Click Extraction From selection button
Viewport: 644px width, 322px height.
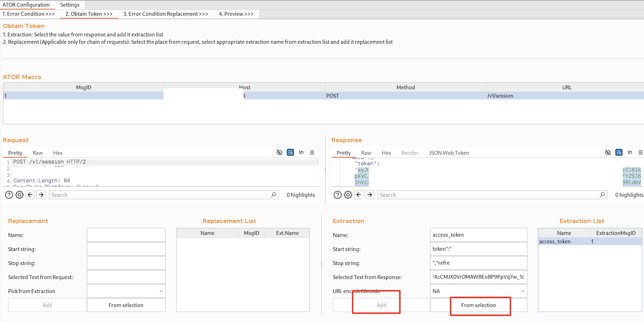click(x=478, y=305)
